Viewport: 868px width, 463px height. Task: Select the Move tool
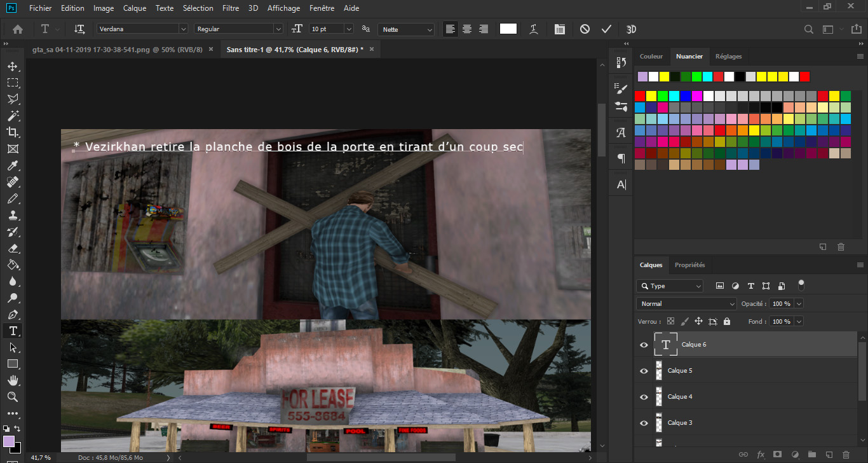(12, 66)
